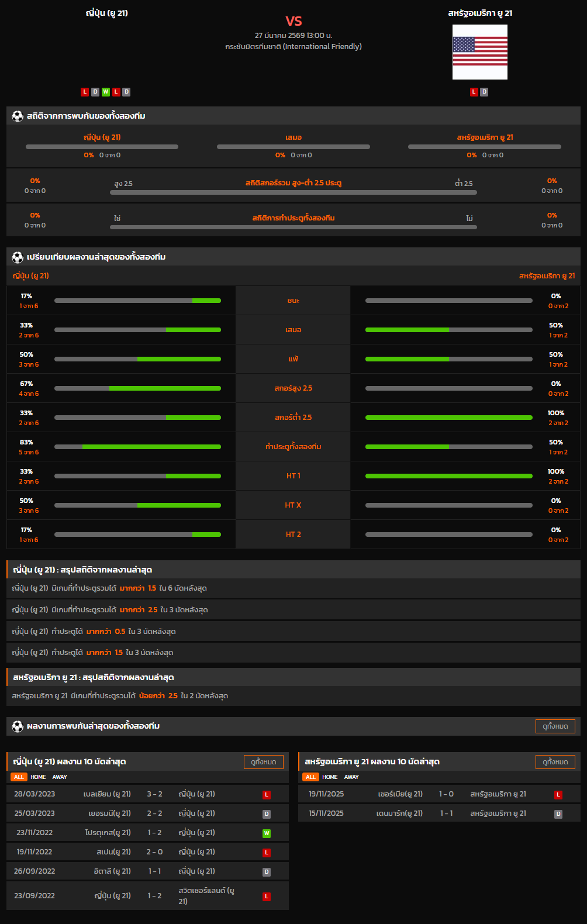Open the 19/11/2025 Serbia match row

pos(438,794)
